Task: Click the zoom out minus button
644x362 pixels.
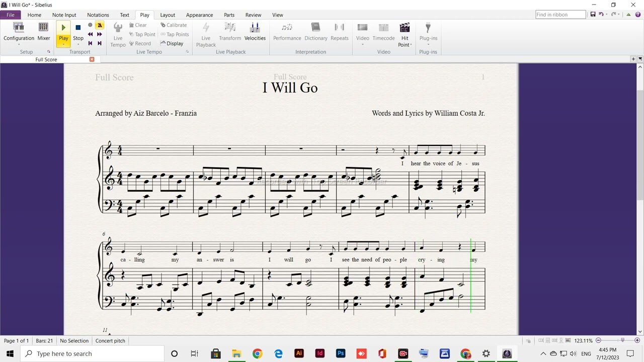Action: pos(598,340)
